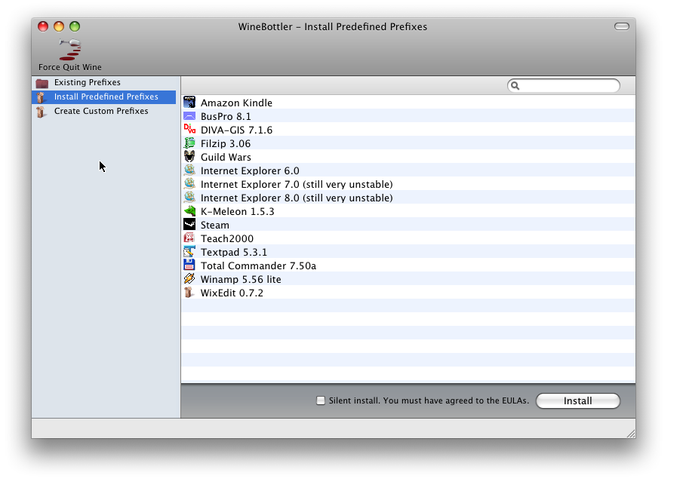Click the Amazon Kindle icon

click(190, 102)
